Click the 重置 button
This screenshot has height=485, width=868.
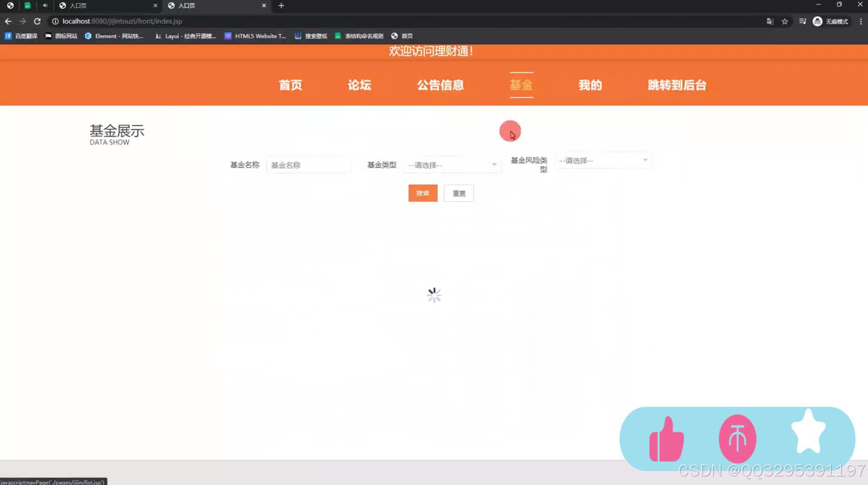tap(459, 193)
